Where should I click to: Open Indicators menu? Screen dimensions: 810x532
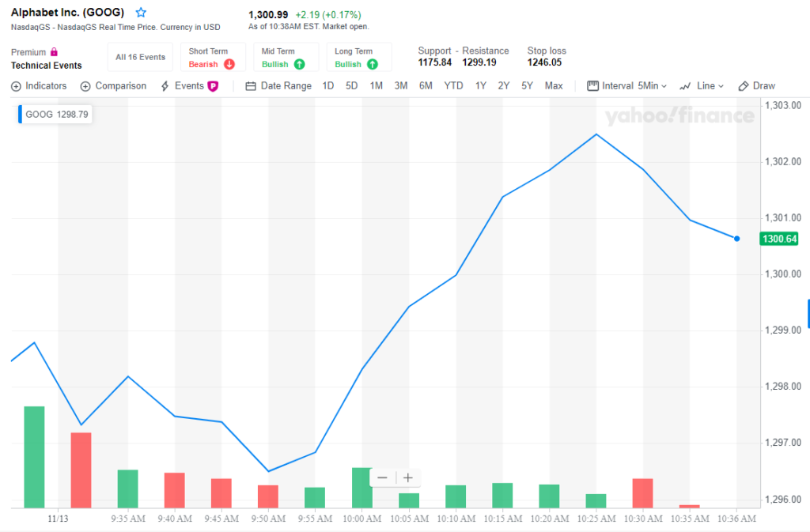coord(40,86)
